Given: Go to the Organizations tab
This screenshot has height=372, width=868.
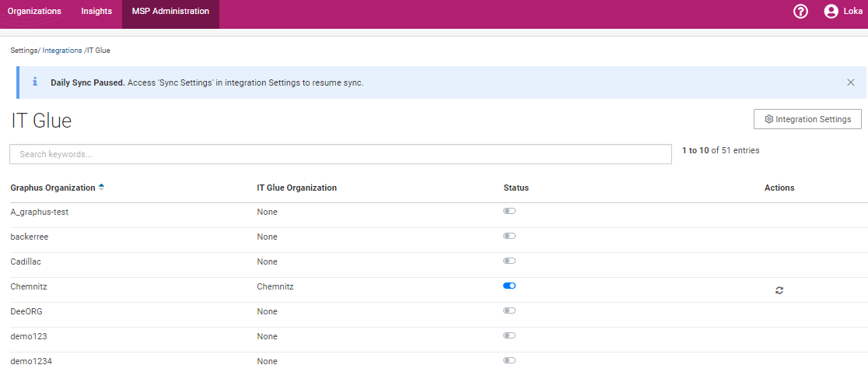Looking at the screenshot, I should (34, 11).
